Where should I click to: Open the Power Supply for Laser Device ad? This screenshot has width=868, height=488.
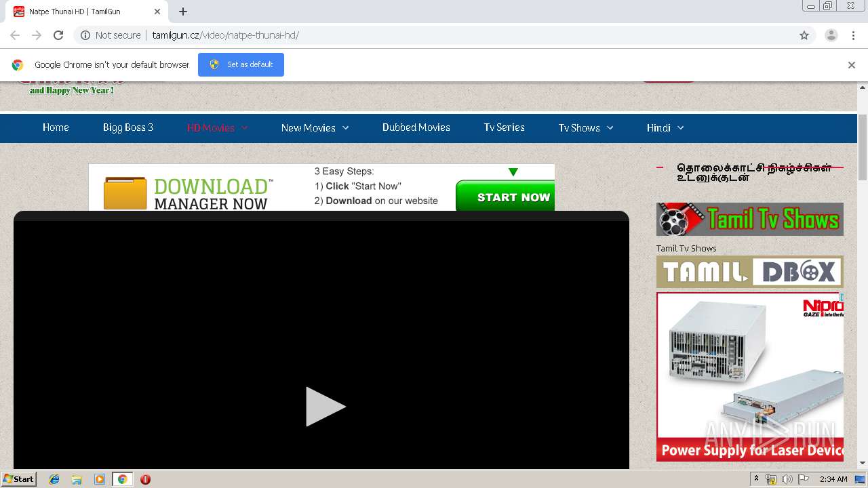point(750,377)
